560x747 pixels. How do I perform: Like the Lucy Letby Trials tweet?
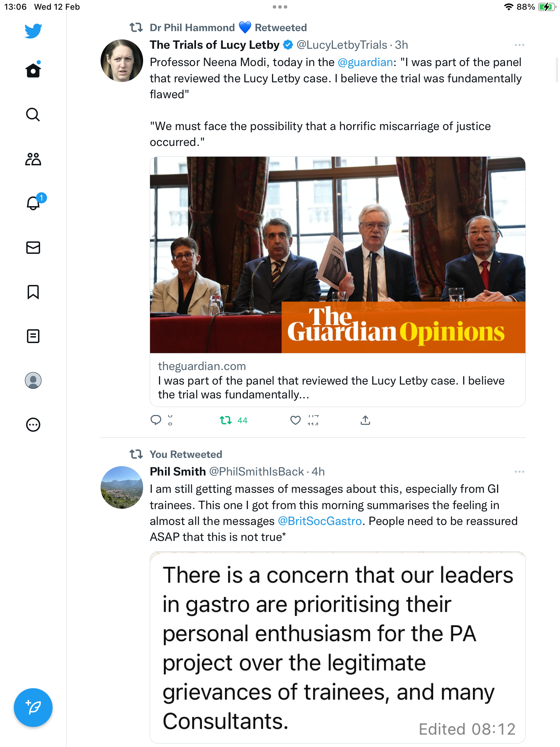(x=295, y=421)
